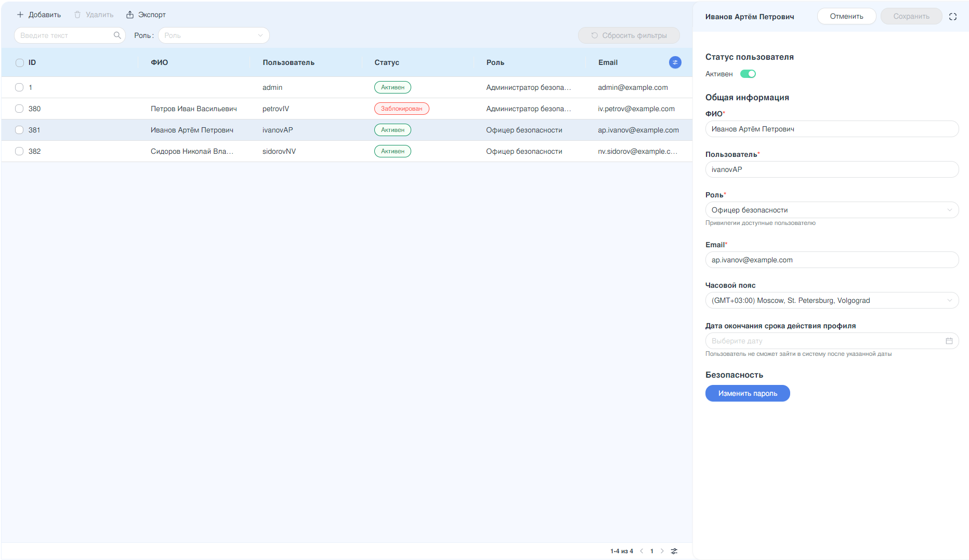The height and width of the screenshot is (560, 969).
Task: Click the Выберите дату date field
Action: pyautogui.click(x=832, y=341)
